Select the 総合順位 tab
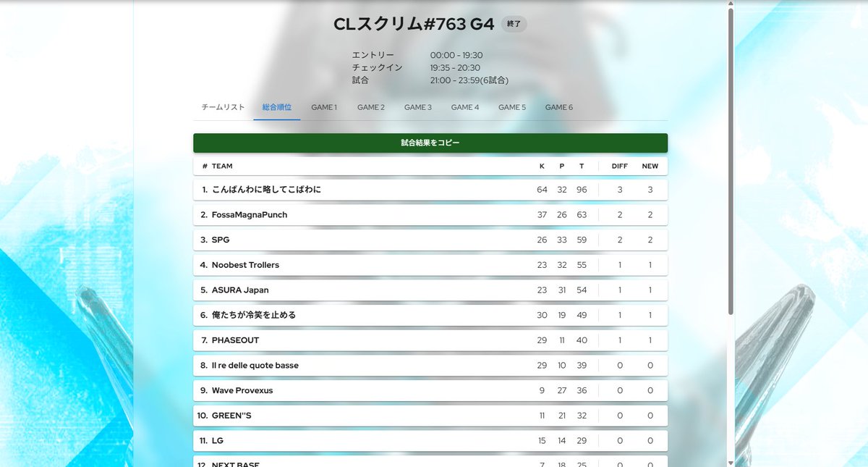The width and height of the screenshot is (868, 467). point(277,107)
